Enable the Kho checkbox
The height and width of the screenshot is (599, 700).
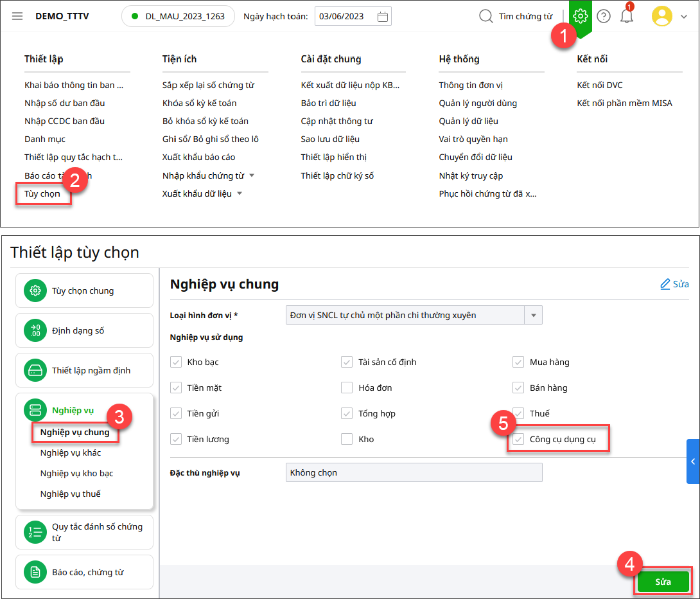click(x=347, y=440)
